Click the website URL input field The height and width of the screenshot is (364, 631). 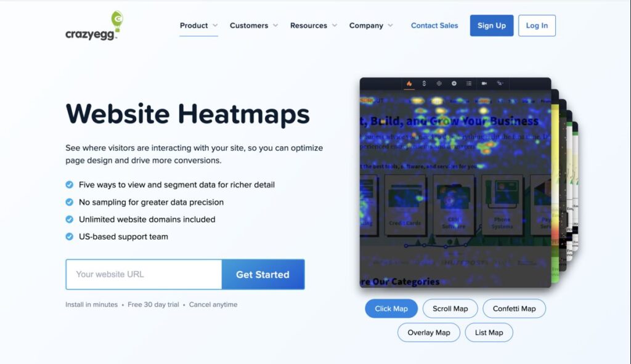(143, 274)
